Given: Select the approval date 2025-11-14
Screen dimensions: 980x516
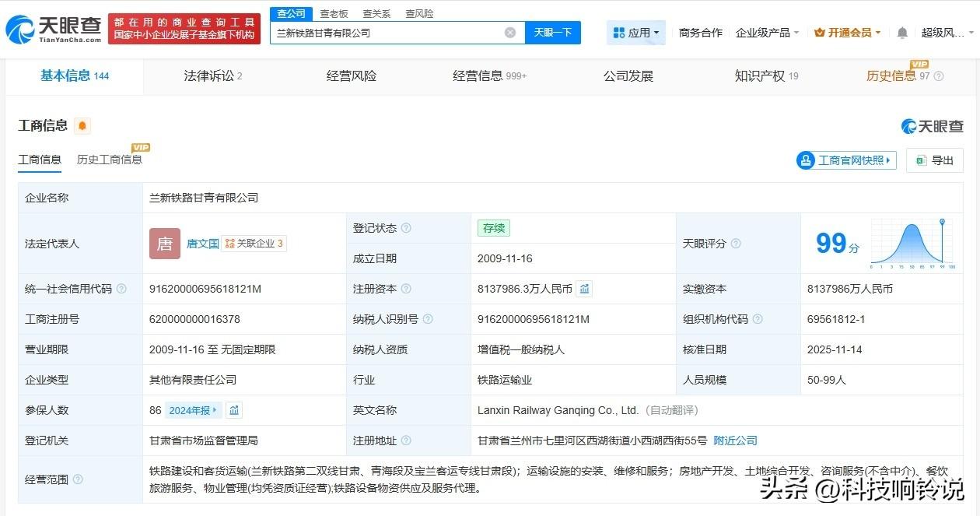Looking at the screenshot, I should (835, 349).
